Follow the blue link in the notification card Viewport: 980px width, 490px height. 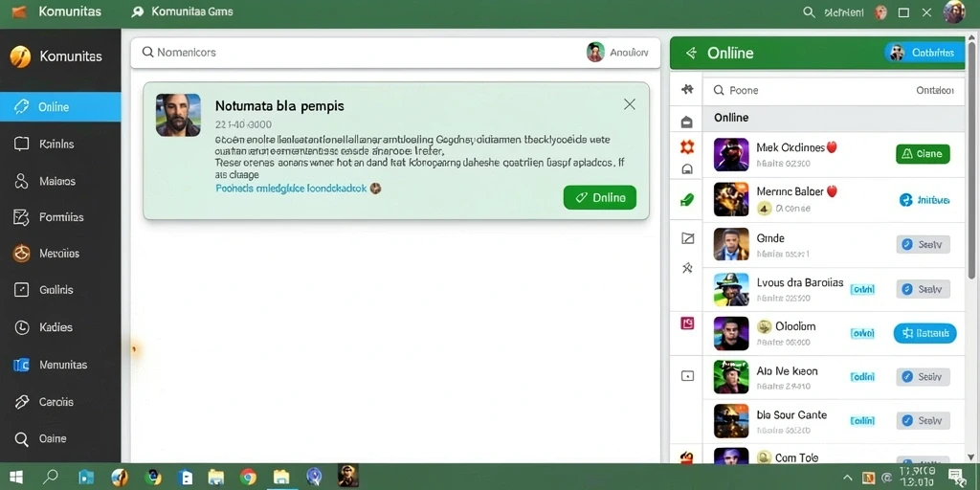pos(291,188)
